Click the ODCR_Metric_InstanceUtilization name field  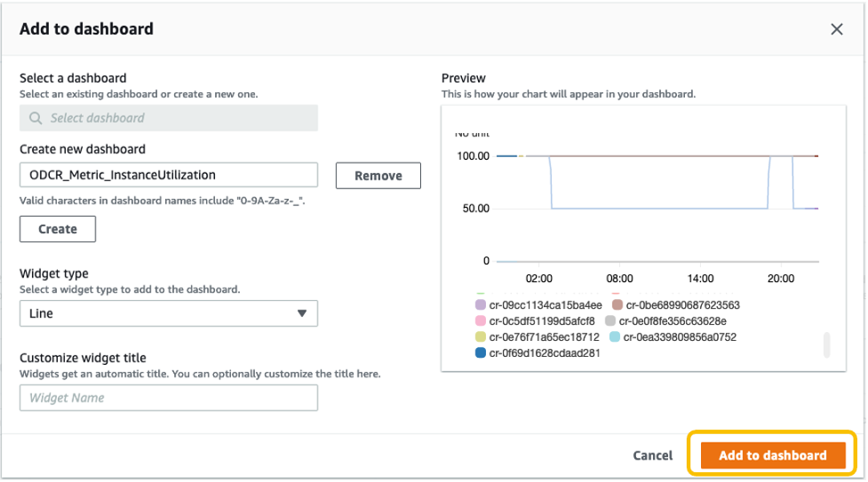coord(169,175)
